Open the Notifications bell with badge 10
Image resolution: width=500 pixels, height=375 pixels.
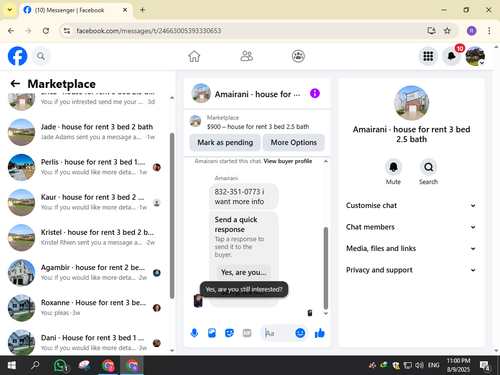pyautogui.click(x=451, y=56)
